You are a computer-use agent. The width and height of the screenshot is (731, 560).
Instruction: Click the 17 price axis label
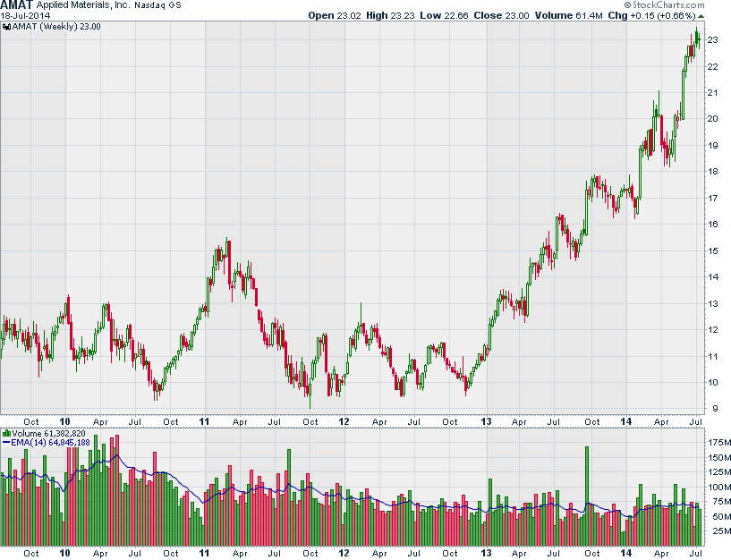pyautogui.click(x=712, y=199)
